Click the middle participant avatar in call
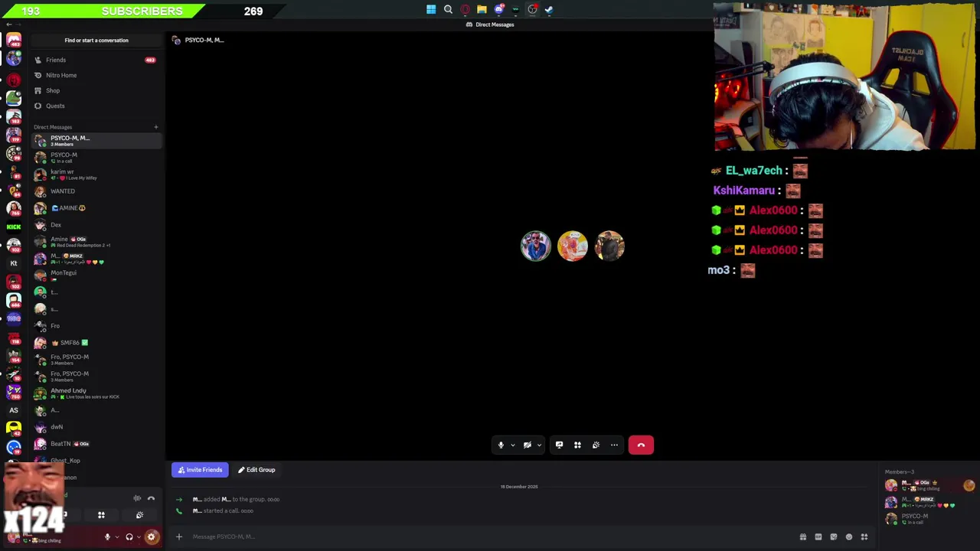This screenshot has width=980, height=551. (573, 246)
